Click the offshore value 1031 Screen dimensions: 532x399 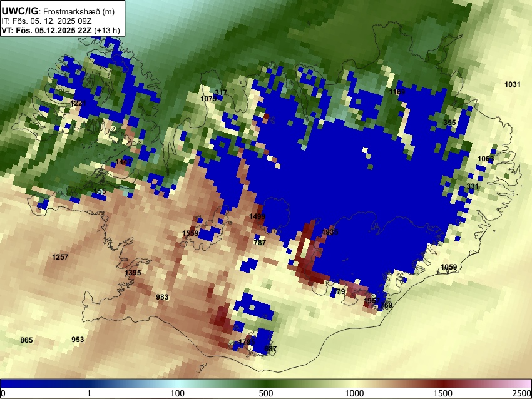tap(513, 84)
